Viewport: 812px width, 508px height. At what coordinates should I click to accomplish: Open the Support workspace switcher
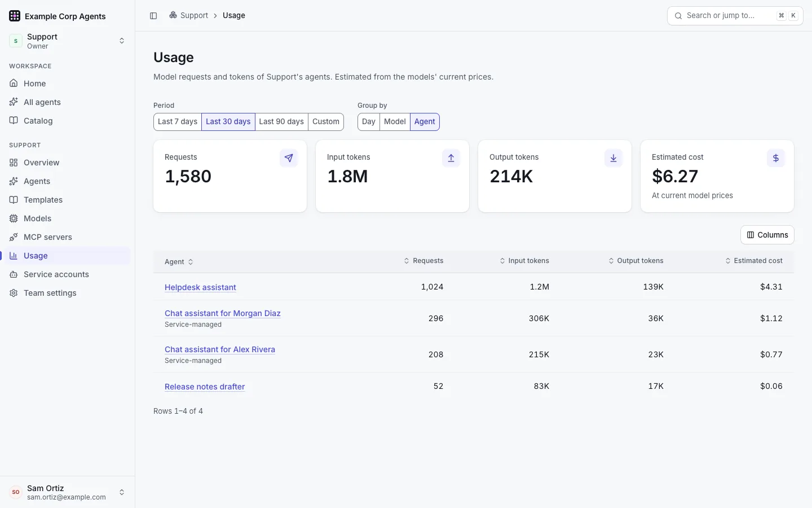click(68, 41)
